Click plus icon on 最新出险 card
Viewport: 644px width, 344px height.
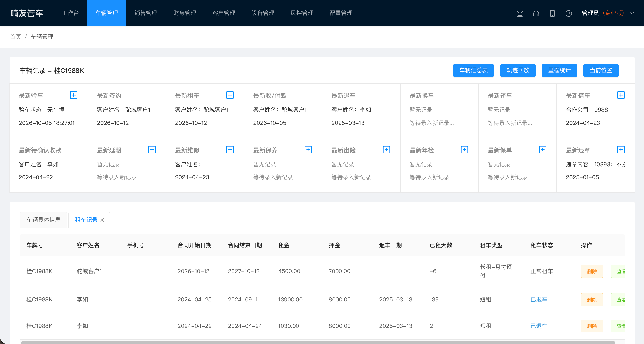[386, 150]
